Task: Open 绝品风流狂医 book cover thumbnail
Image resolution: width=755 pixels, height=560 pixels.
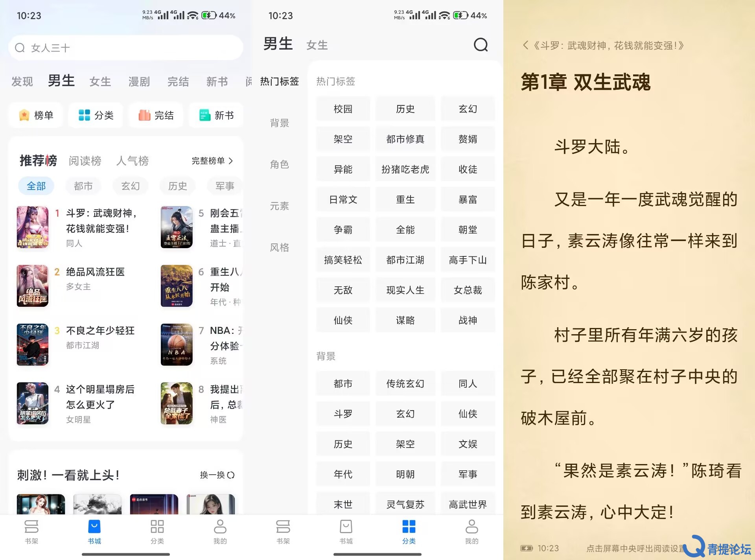Action: (33, 286)
